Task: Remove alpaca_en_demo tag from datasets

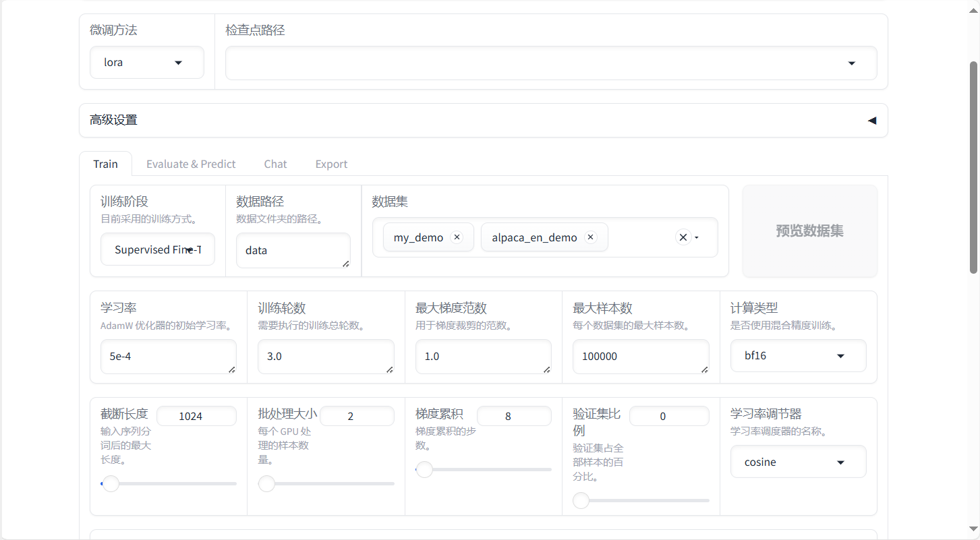Action: pos(591,237)
